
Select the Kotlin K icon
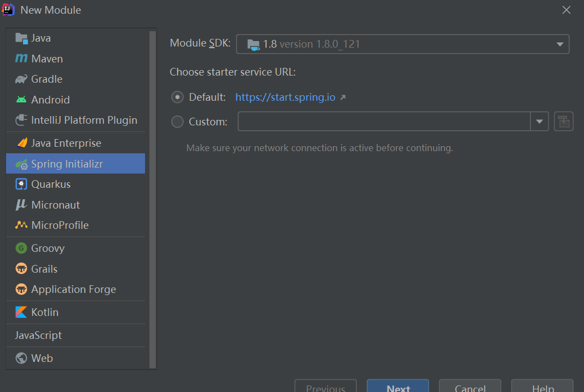21,312
